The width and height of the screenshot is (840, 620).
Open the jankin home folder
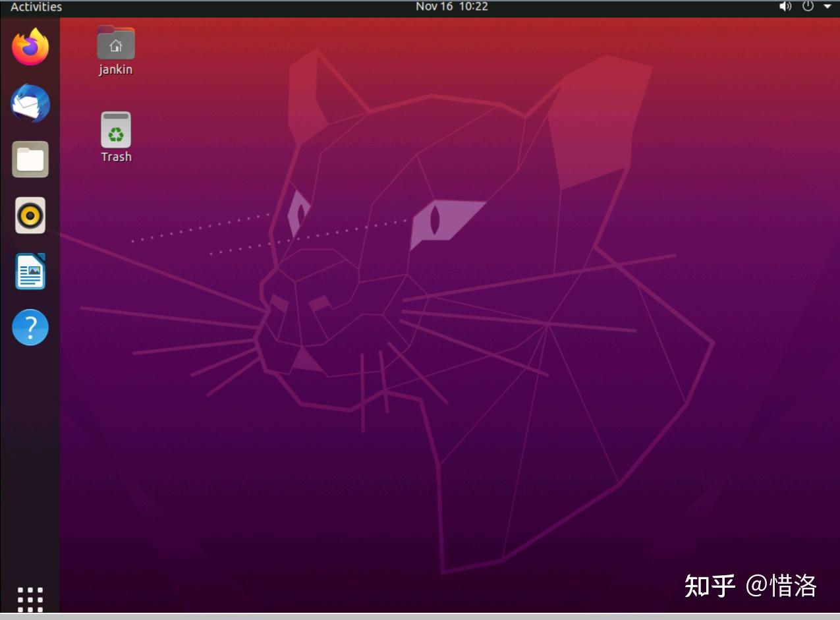116,43
